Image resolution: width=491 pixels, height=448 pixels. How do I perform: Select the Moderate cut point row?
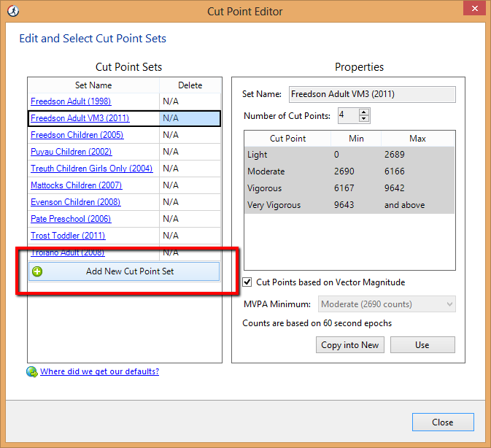349,171
